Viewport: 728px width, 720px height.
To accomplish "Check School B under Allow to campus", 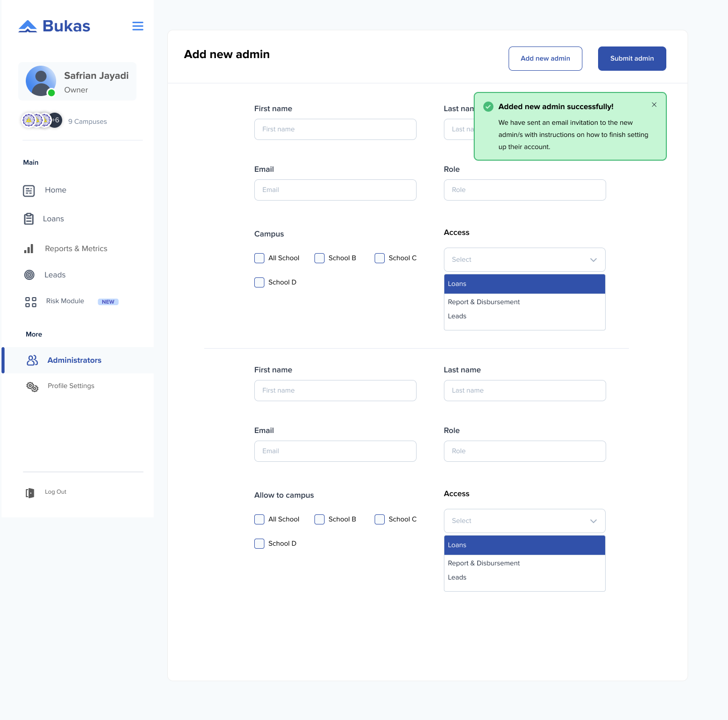I will pyautogui.click(x=320, y=519).
